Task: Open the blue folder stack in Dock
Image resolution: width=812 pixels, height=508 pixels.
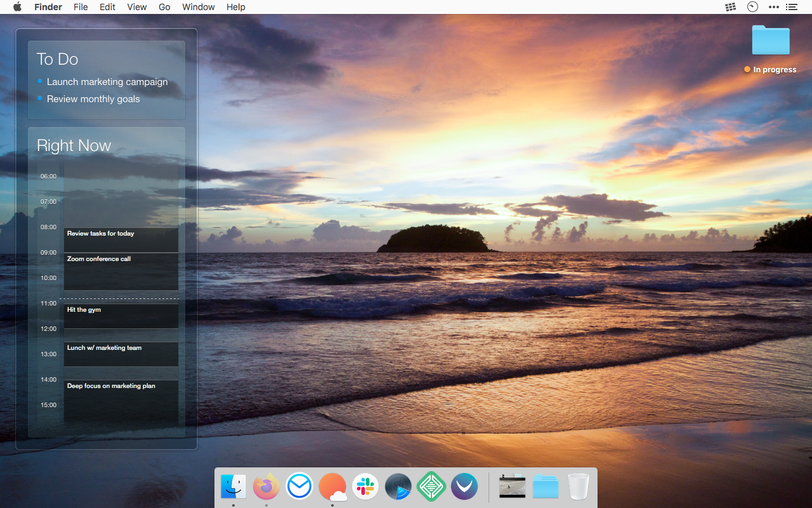Action: point(546,487)
